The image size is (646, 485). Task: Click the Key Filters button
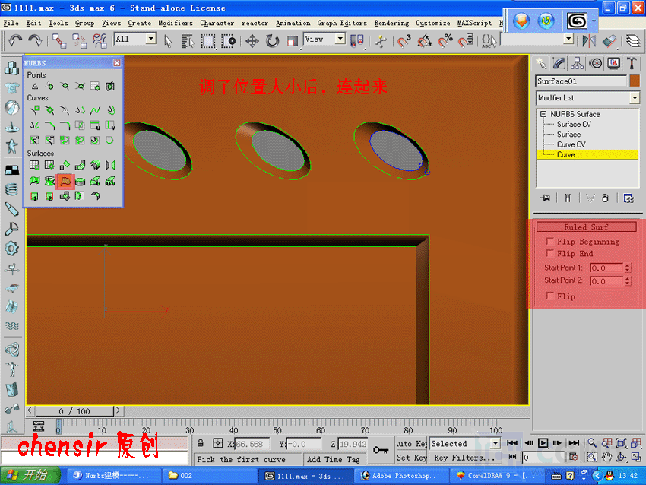point(464,458)
